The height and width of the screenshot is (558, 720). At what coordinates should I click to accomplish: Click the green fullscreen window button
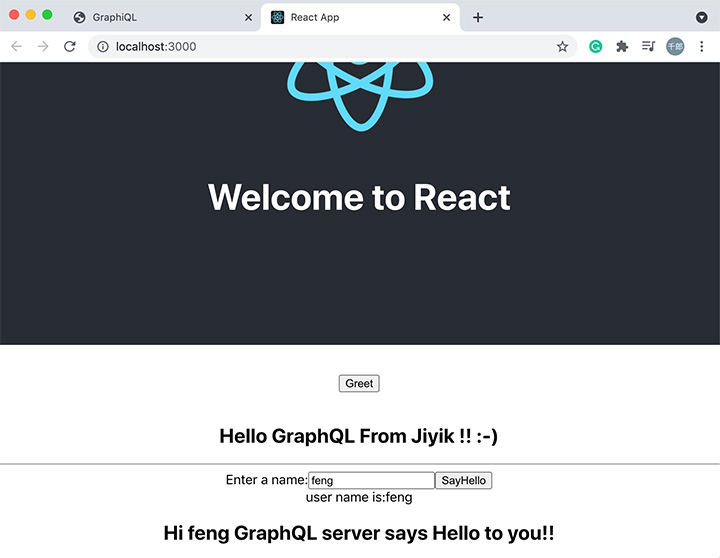coord(47,15)
